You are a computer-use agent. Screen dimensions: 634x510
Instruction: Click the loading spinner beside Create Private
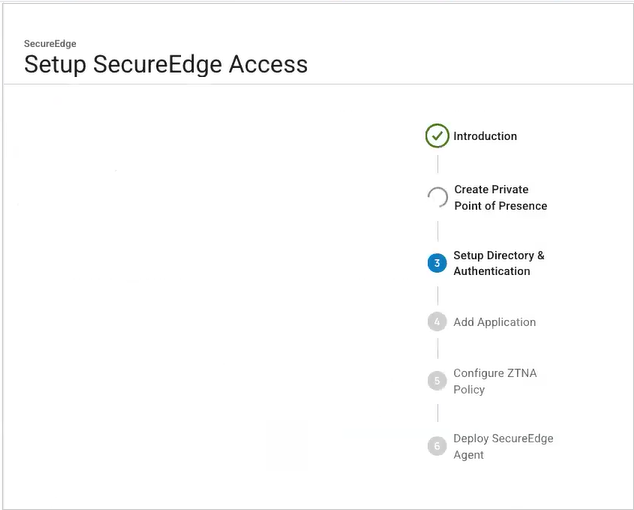tap(437, 197)
